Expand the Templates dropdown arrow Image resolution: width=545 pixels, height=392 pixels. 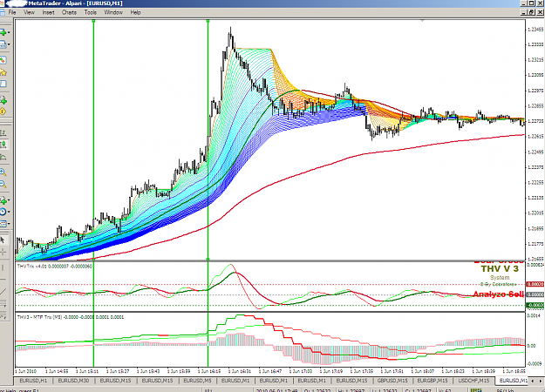click(9, 224)
